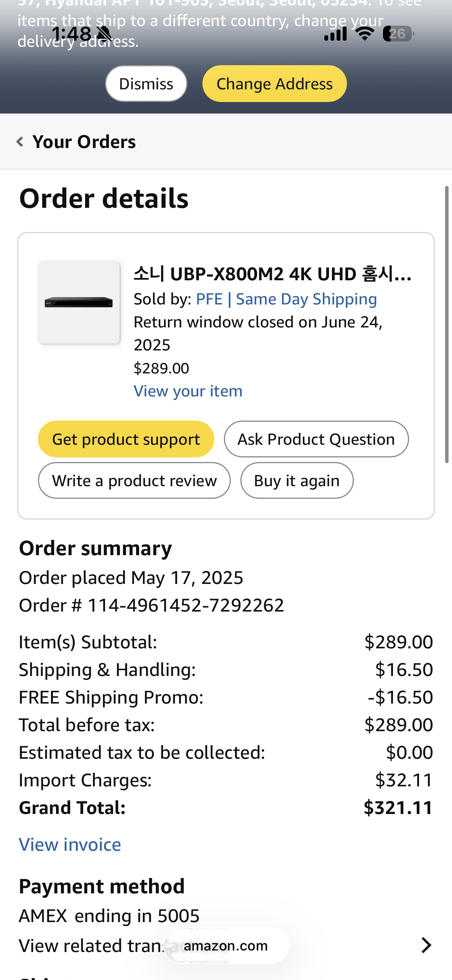452x980 pixels.
Task: Tap the page scrollbar on the right
Action: point(447,324)
